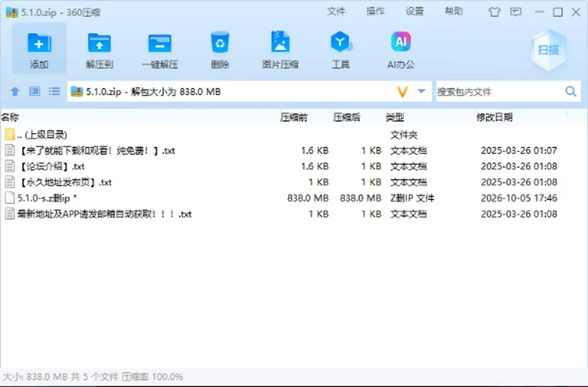
Task: Click the 解压到 (Extract to) icon
Action: click(99, 43)
